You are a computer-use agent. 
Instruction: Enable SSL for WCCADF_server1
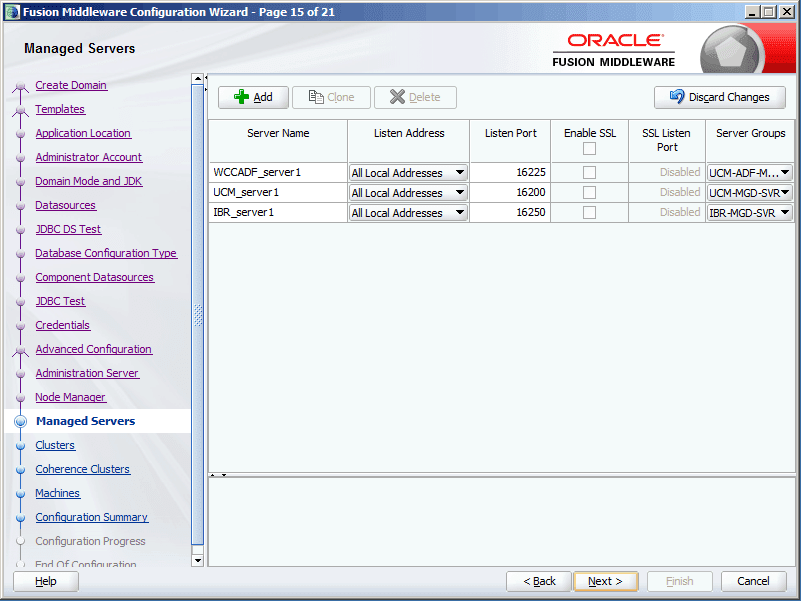click(590, 173)
